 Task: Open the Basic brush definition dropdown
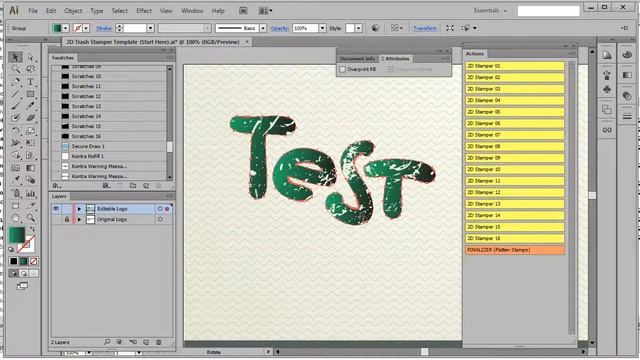click(263, 28)
